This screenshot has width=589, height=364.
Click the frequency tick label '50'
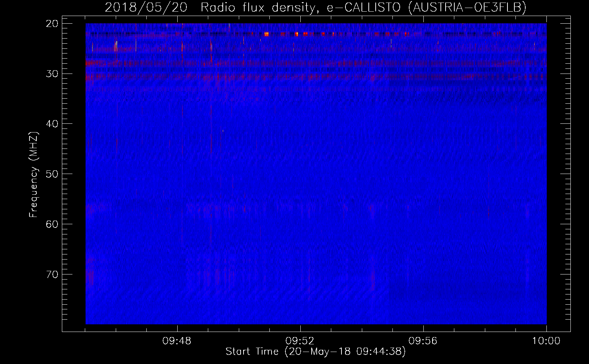coord(52,174)
